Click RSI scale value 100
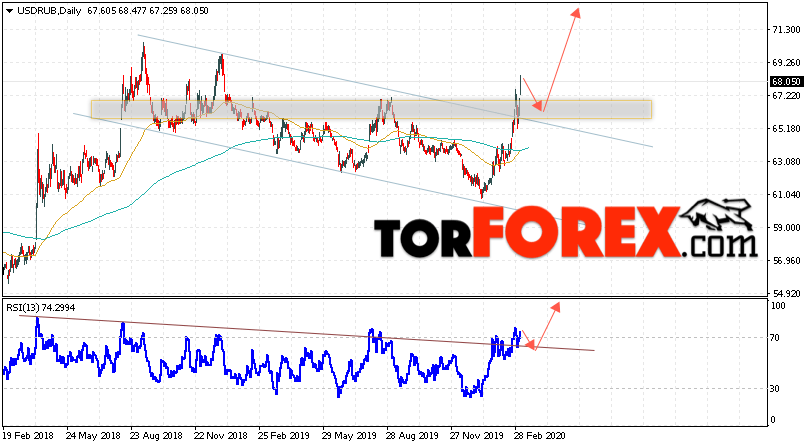808x447 pixels. [778, 306]
